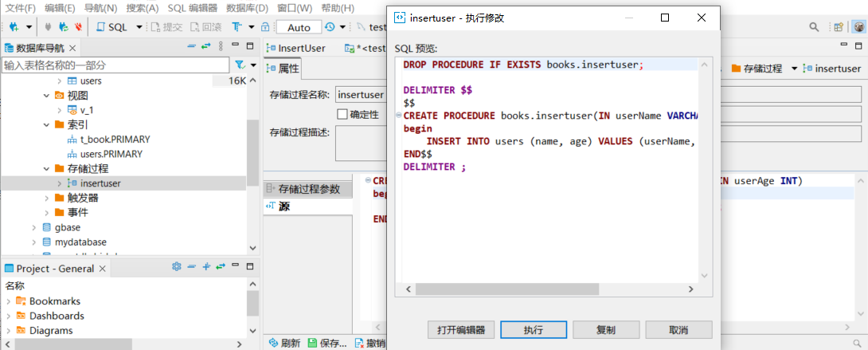Click the 保存 save icon at bottom
Viewport: 868px width, 350px height.
(313, 343)
